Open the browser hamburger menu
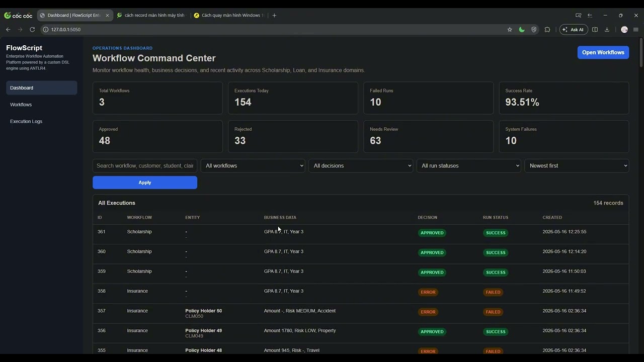The height and width of the screenshot is (362, 644). [636, 30]
